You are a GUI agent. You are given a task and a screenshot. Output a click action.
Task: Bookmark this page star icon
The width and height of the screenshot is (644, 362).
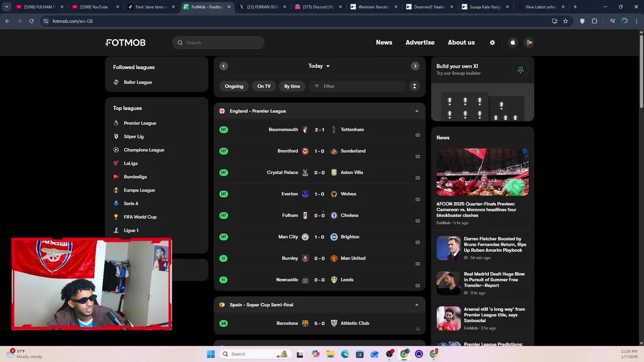pyautogui.click(x=566, y=21)
